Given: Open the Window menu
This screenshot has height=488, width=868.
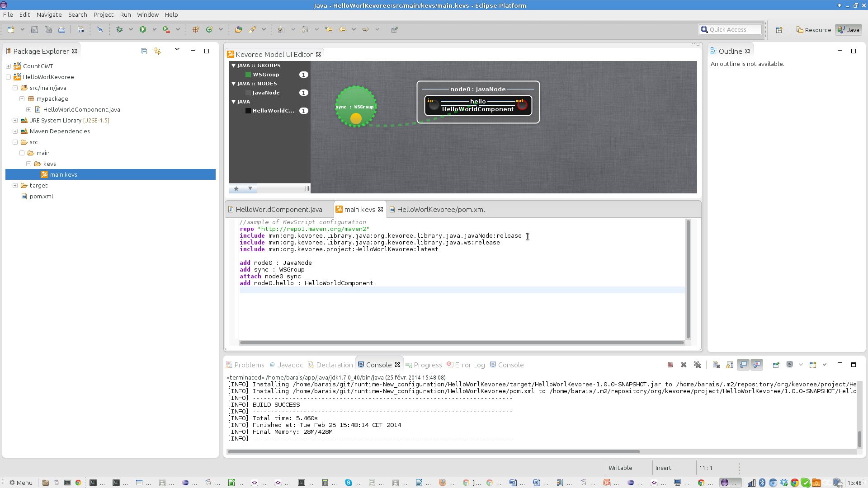Looking at the screenshot, I should pyautogui.click(x=148, y=14).
